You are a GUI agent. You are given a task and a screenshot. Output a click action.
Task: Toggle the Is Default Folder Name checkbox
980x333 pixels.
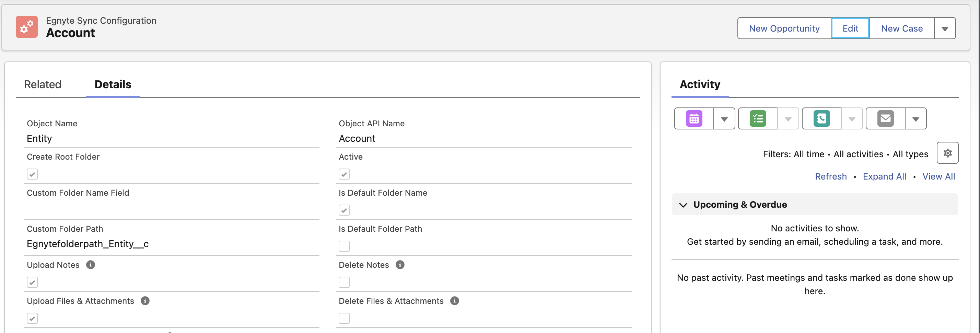point(344,210)
